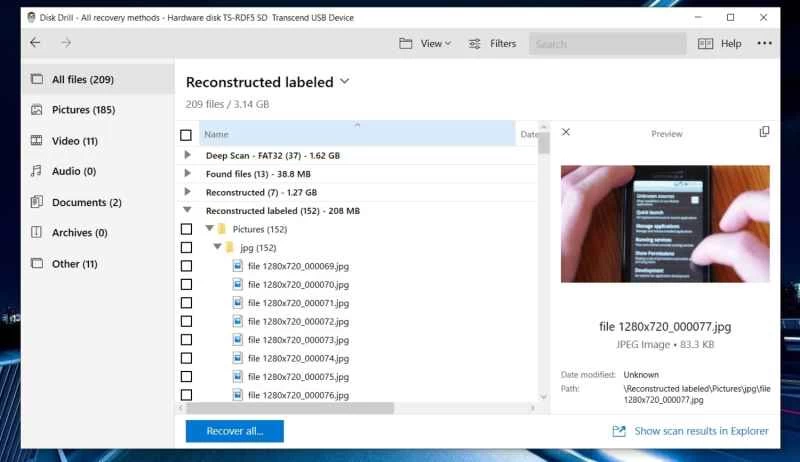
Task: Select Video (11) category in sidebar
Action: (75, 141)
